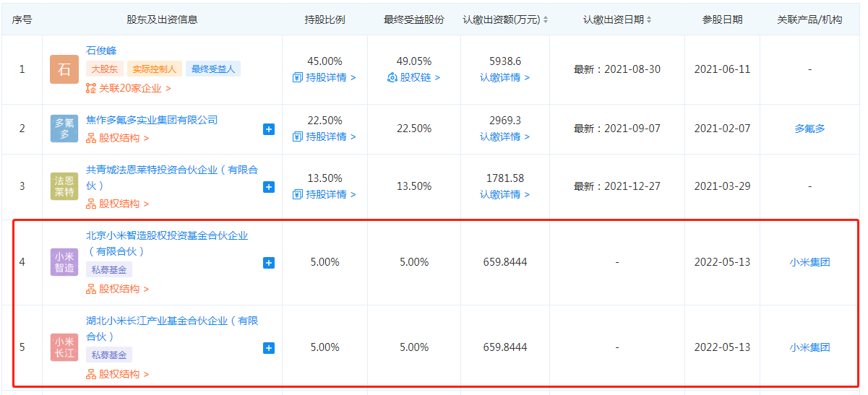The image size is (868, 395).
Task: Click the 实际控制人 tag
Action: (155, 69)
